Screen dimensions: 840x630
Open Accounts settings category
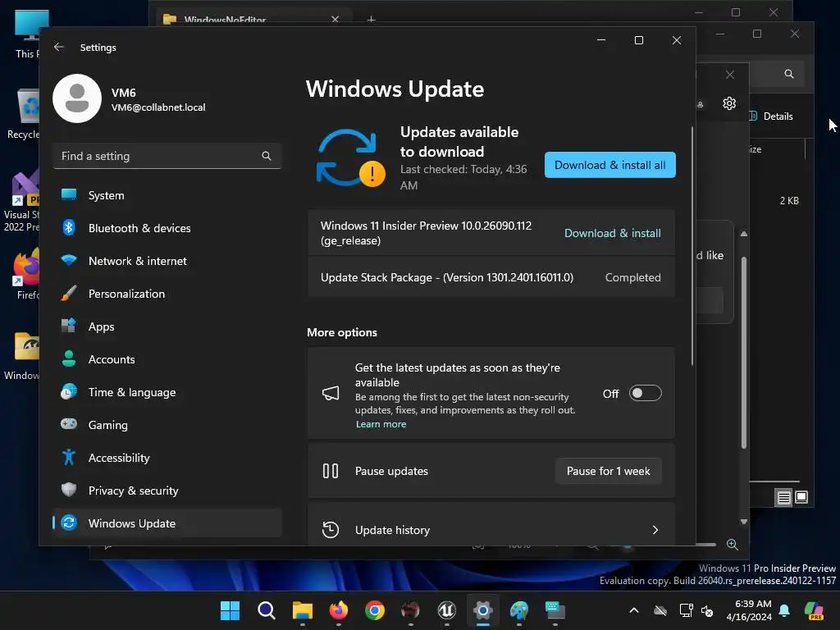(167, 359)
